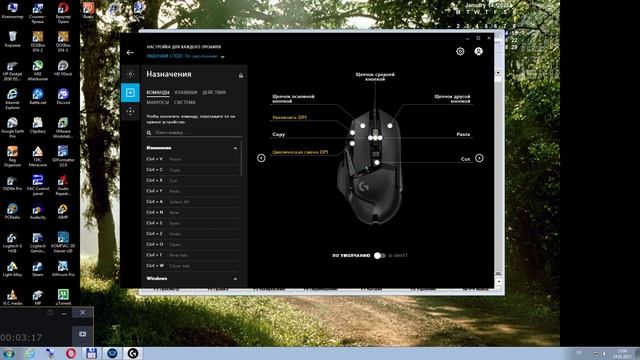The image size is (640, 360).
Task: Open AIMP desktop shortcut
Action: click(x=63, y=212)
